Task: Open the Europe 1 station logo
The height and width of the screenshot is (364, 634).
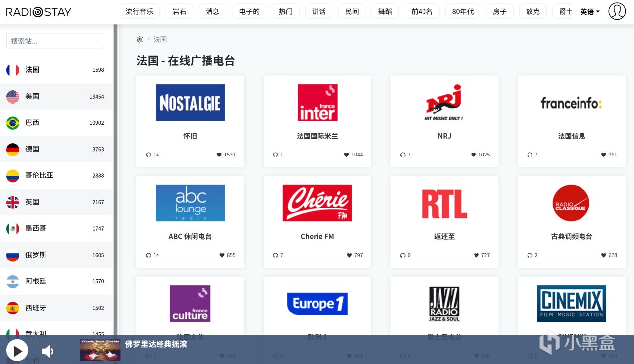Action: pos(317,304)
